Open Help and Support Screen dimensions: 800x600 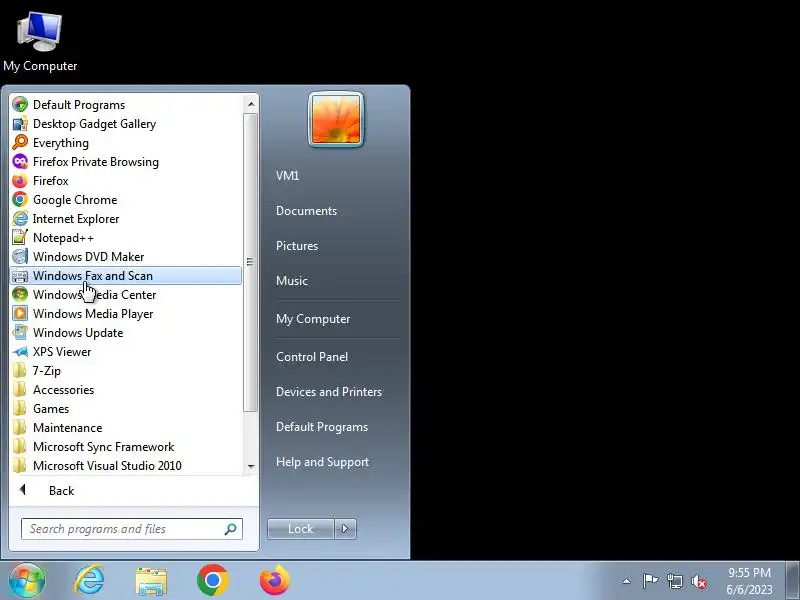[x=322, y=462]
